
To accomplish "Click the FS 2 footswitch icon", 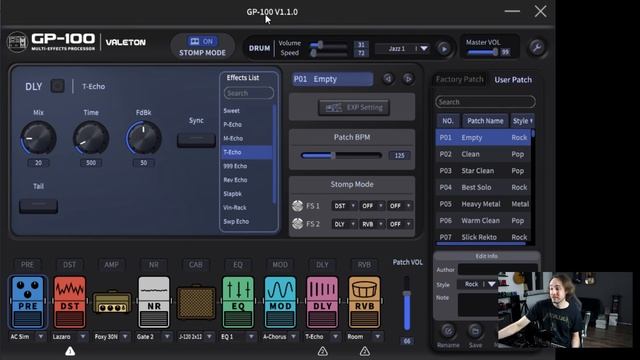I will (x=298, y=224).
